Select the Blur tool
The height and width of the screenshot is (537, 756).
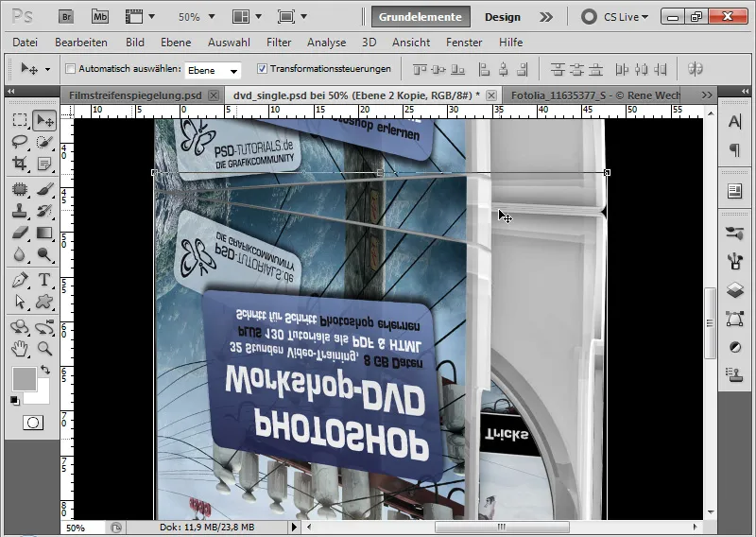[x=19, y=254]
